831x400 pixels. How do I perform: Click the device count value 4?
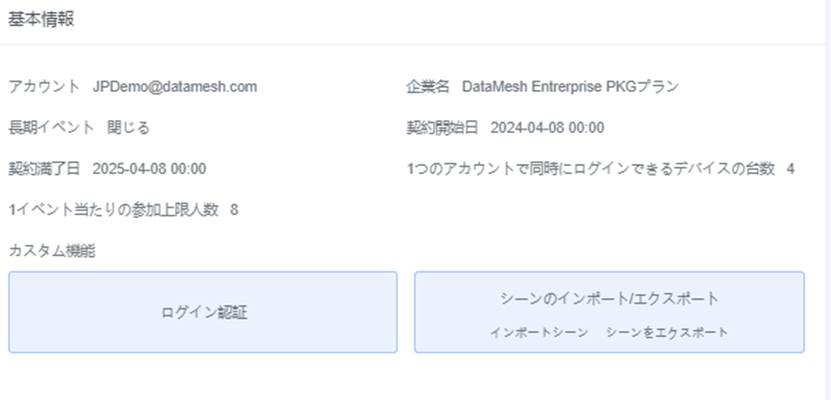pyautogui.click(x=790, y=169)
